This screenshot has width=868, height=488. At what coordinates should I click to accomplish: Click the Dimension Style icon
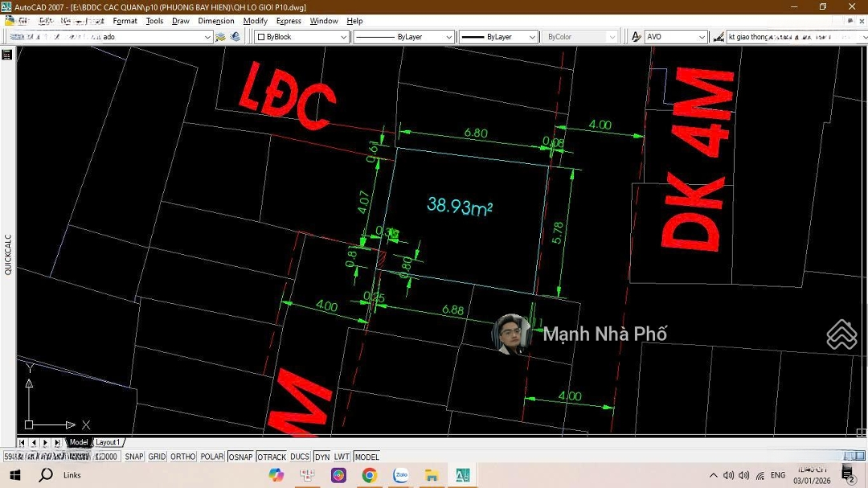[718, 37]
